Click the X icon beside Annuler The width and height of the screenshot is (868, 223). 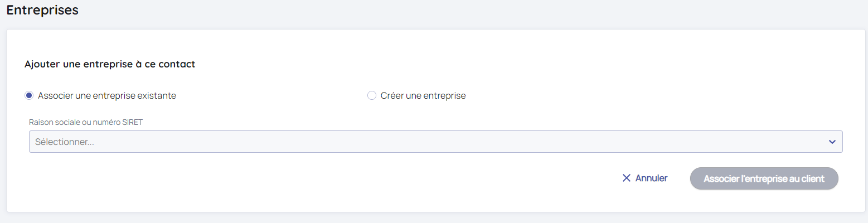(x=626, y=178)
